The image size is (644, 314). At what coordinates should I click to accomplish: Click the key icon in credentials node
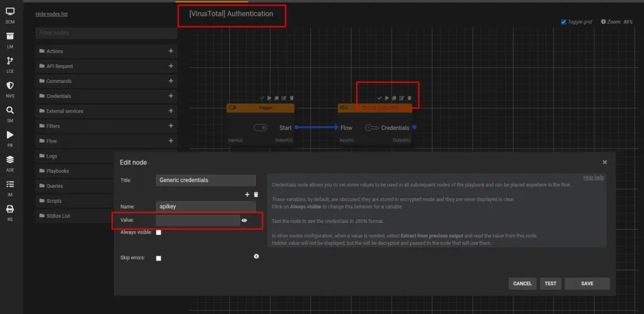click(372, 128)
